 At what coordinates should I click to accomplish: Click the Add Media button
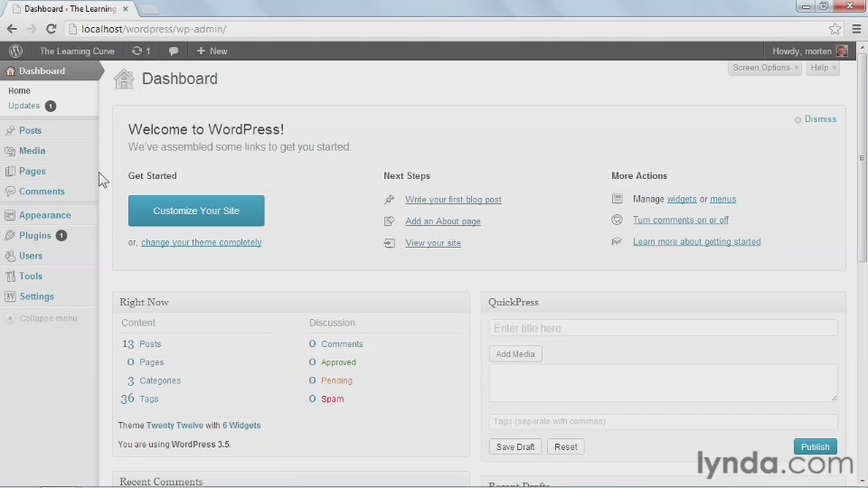pyautogui.click(x=514, y=354)
